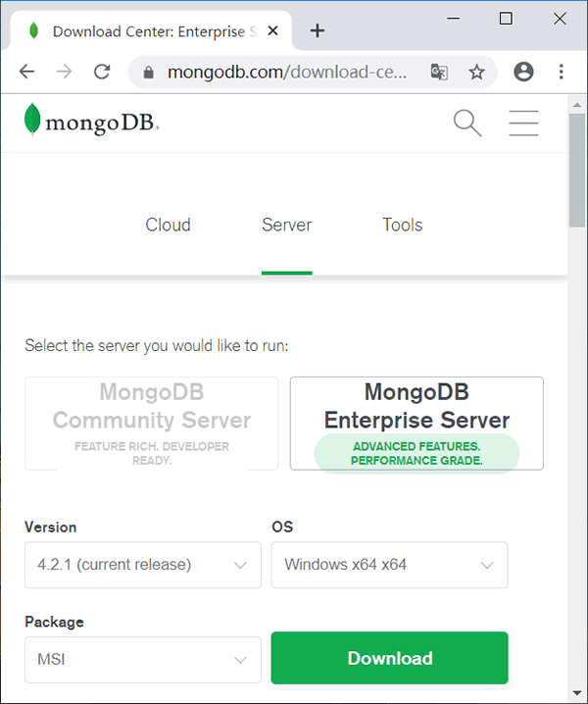Viewport: 588px width, 704px height.
Task: Open the Package dropdown
Action: coord(143,660)
